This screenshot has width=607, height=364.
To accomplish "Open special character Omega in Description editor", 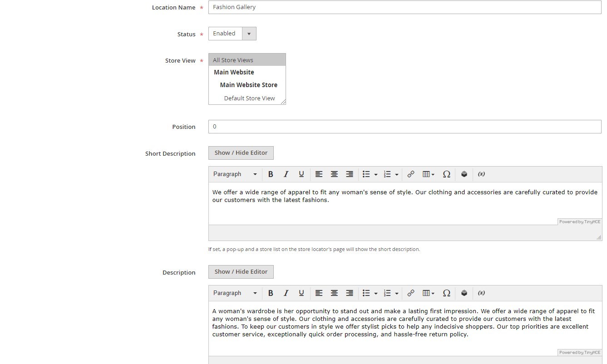I will [446, 293].
